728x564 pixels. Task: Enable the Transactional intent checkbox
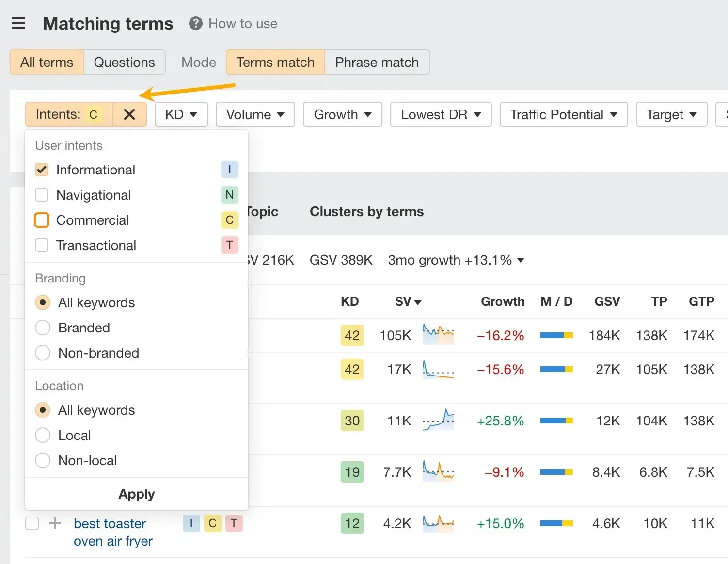pyautogui.click(x=42, y=245)
